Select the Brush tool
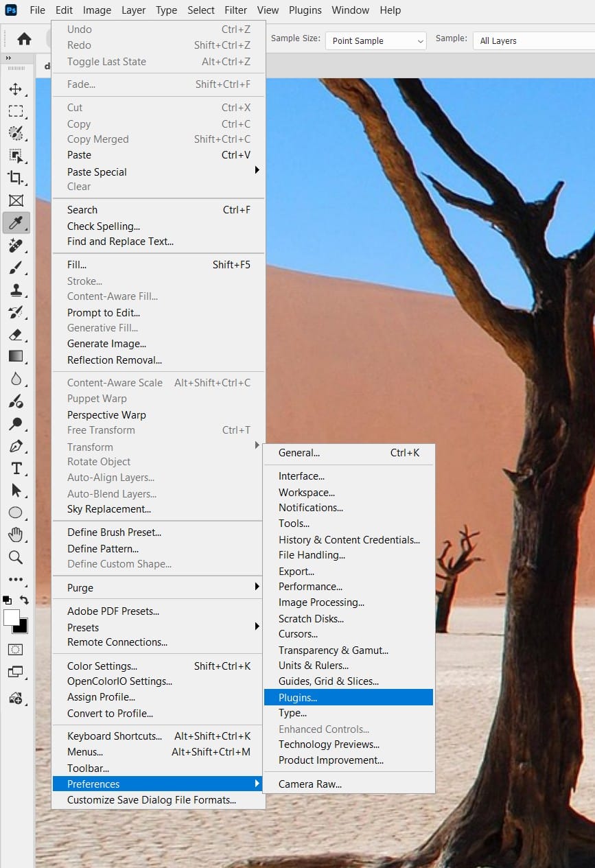Viewport: 595px width, 868px height. click(x=16, y=267)
